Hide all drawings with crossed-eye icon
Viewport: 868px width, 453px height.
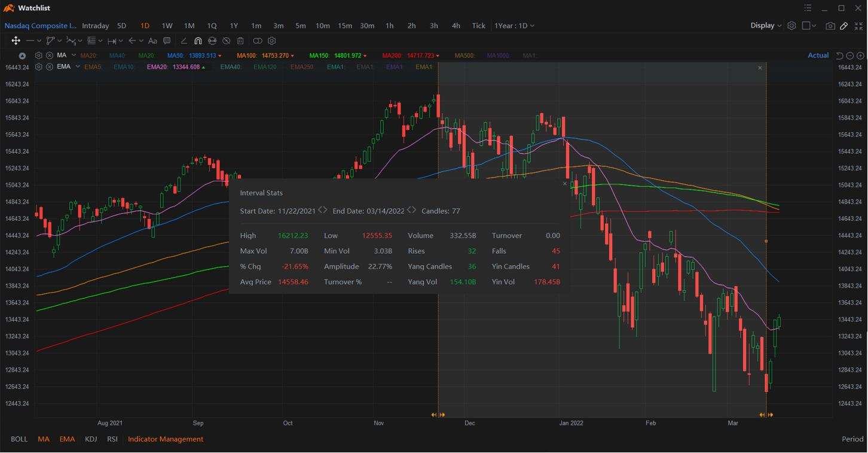coord(226,41)
